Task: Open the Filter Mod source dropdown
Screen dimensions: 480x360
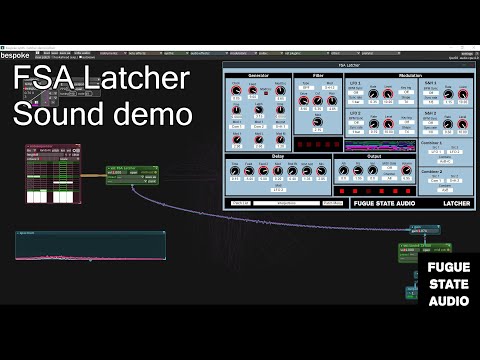Action: [330, 88]
